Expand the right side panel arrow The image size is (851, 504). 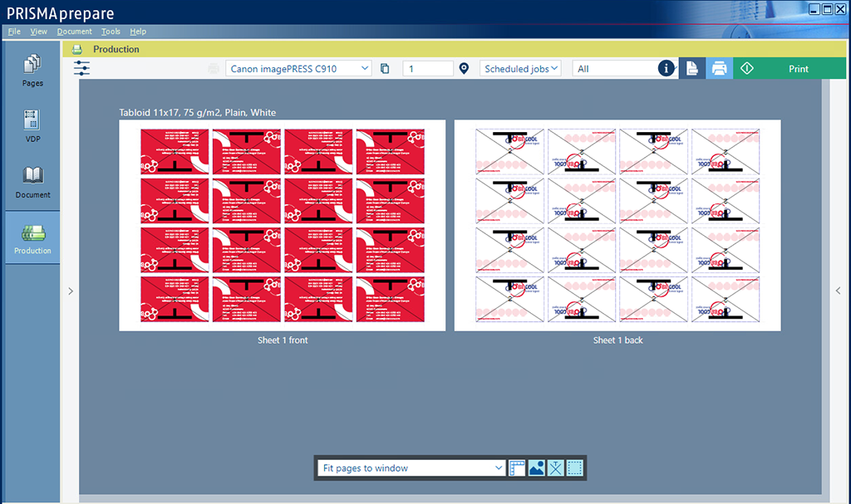[838, 291]
